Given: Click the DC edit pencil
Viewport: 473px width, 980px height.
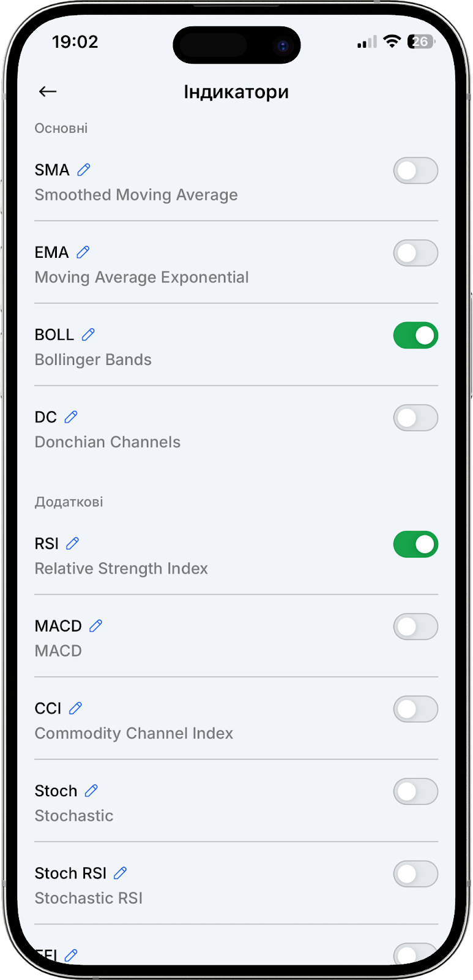Looking at the screenshot, I should (x=71, y=417).
